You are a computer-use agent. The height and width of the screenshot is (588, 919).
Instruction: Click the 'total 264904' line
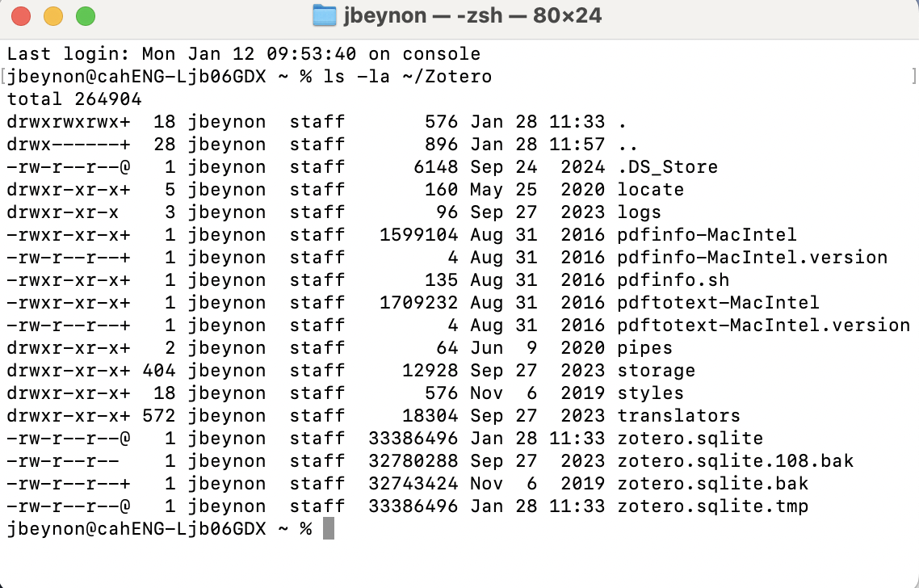pos(74,99)
